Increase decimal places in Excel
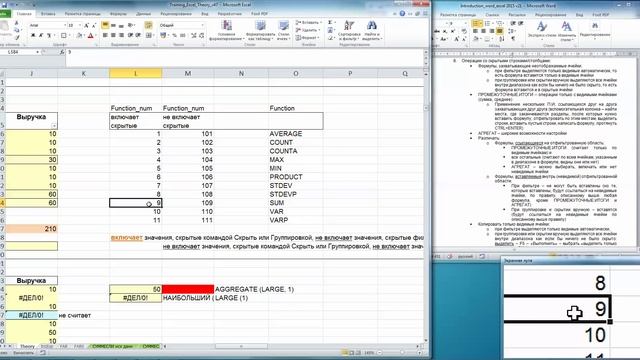Image resolution: width=640 pixels, height=360 pixels. [194, 36]
